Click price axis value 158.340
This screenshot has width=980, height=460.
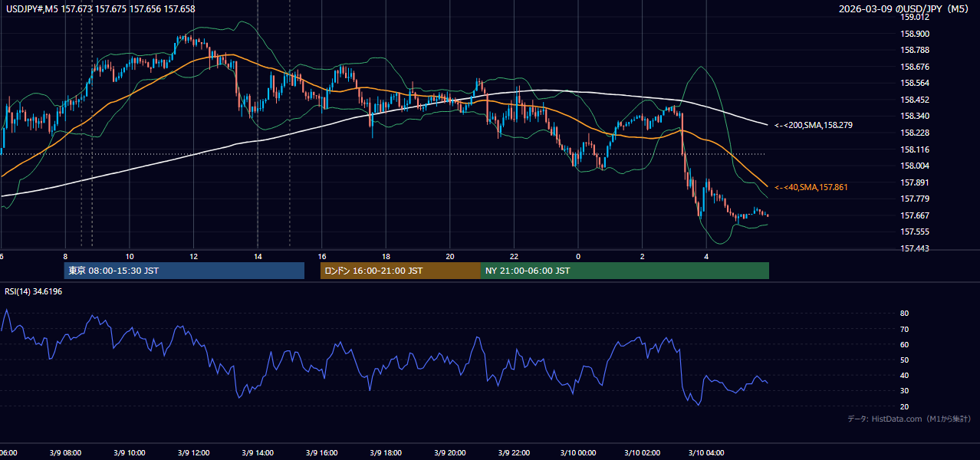[x=915, y=117]
